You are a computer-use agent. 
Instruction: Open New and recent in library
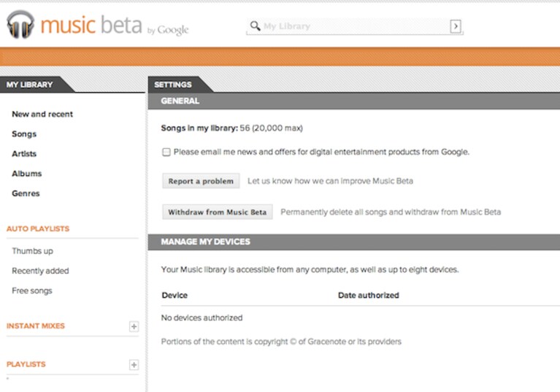(42, 115)
